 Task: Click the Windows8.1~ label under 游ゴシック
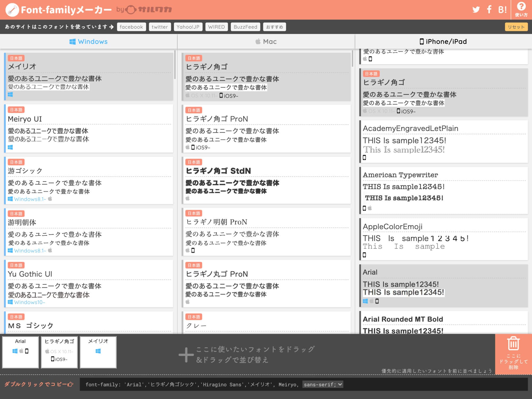point(30,199)
